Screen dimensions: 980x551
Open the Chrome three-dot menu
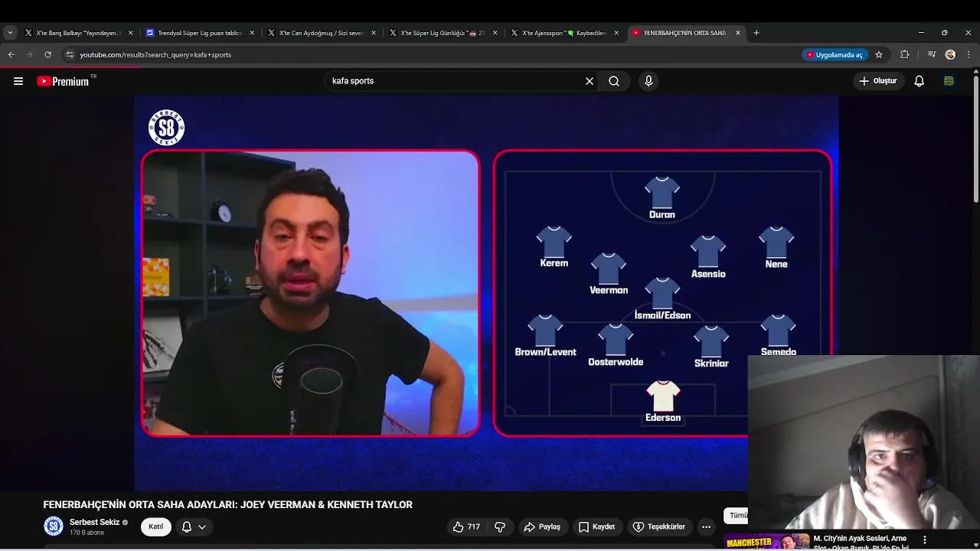pos(969,54)
